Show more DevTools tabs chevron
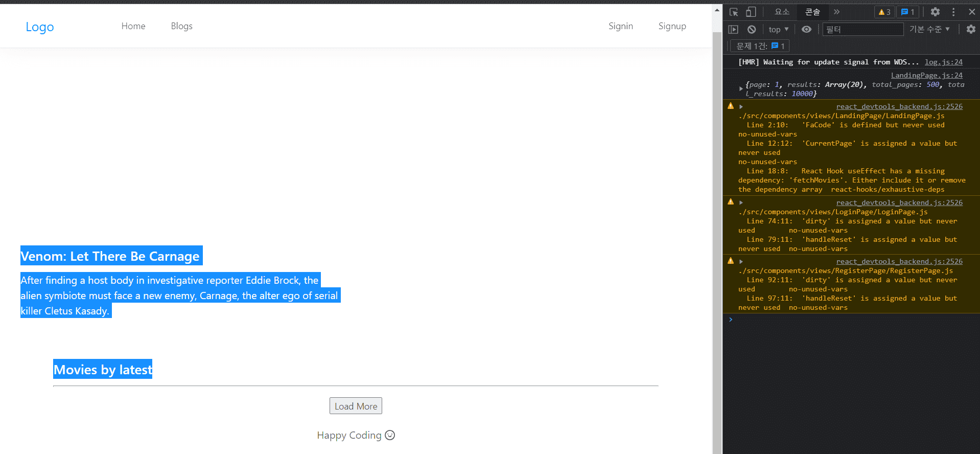Image resolution: width=980 pixels, height=454 pixels. click(836, 12)
